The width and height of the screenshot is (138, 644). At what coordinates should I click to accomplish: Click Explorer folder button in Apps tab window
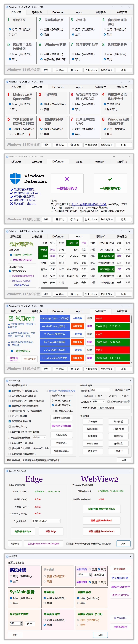pyautogui.click(x=91, y=294)
